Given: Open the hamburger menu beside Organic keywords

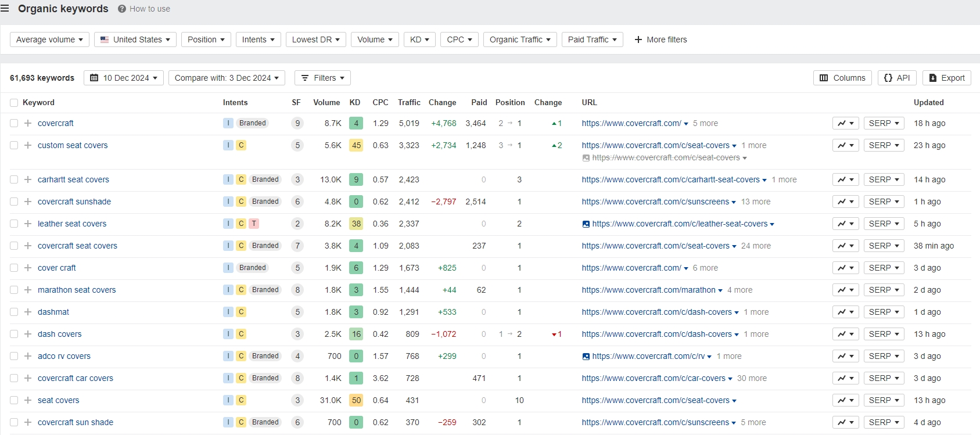Looking at the screenshot, I should (x=5, y=9).
